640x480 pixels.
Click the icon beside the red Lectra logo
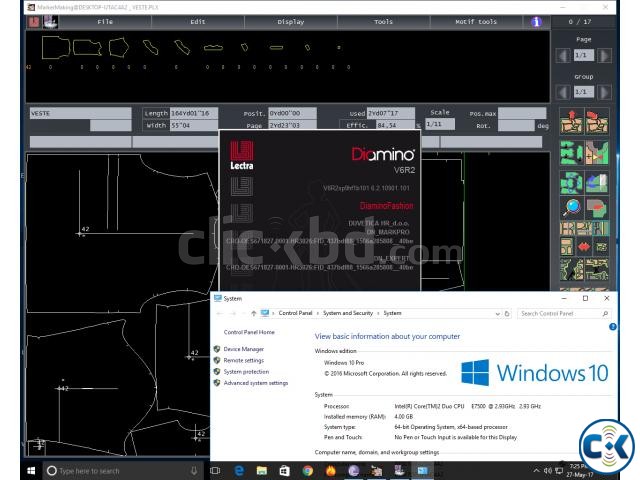pyautogui.click(x=50, y=22)
